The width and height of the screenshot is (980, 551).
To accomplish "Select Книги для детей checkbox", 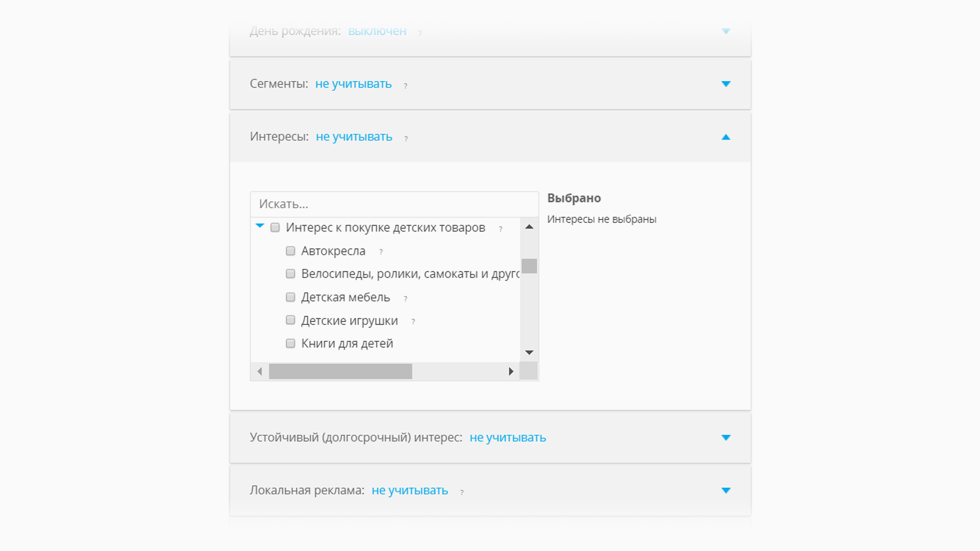I will [290, 343].
